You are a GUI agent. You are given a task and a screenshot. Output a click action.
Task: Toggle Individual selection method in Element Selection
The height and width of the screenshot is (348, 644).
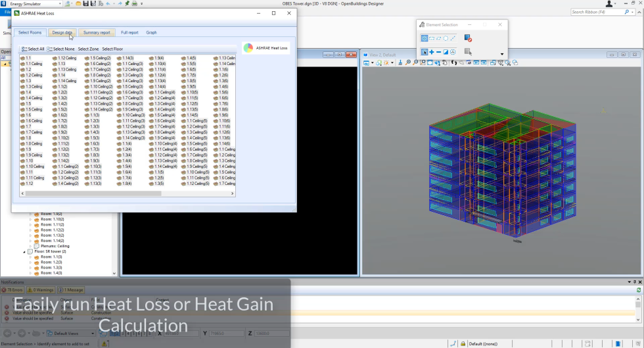pyautogui.click(x=425, y=38)
